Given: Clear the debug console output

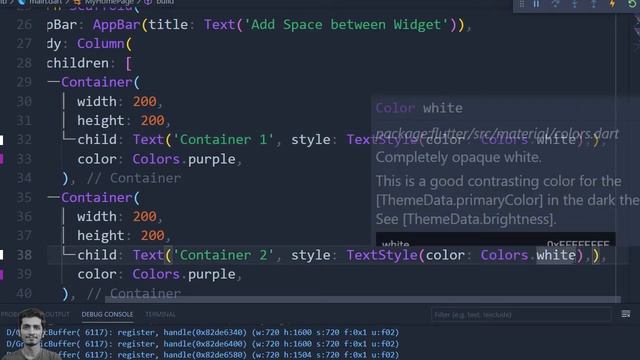Looking at the screenshot, I should coord(626,314).
